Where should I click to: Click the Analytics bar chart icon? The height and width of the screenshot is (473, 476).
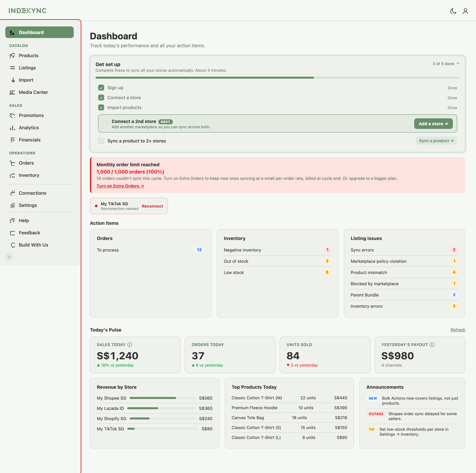pyautogui.click(x=12, y=128)
